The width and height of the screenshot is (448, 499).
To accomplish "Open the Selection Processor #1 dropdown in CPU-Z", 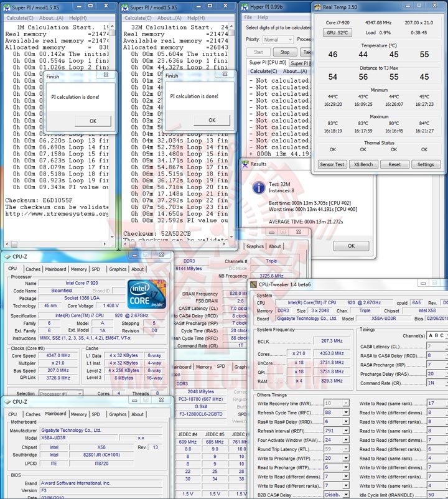I will 61,394.
